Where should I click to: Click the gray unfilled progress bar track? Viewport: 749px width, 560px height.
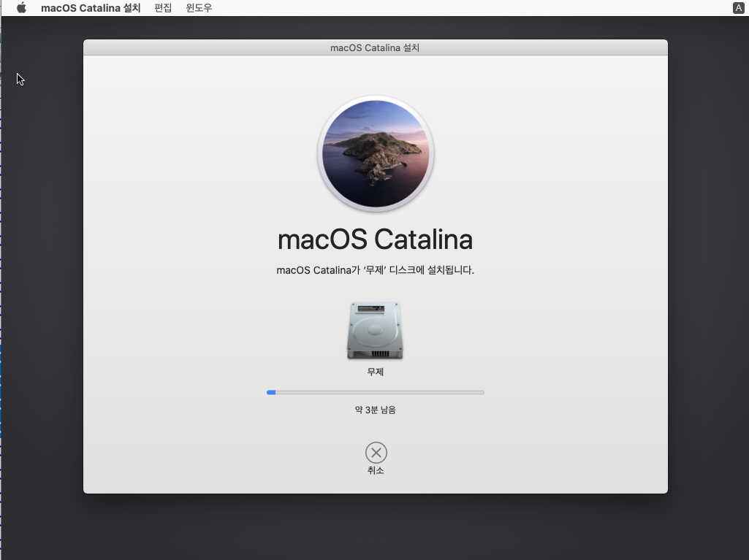pyautogui.click(x=380, y=392)
